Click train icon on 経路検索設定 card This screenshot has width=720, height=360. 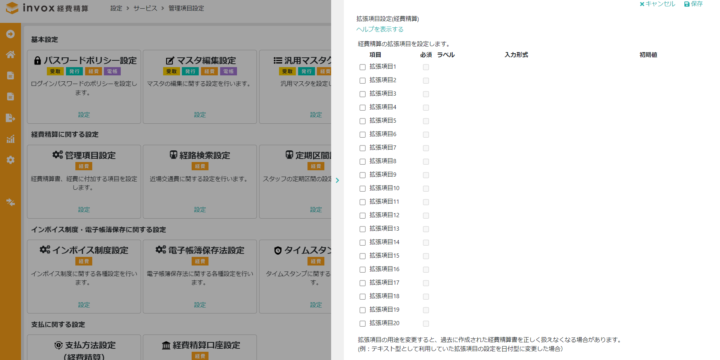pyautogui.click(x=173, y=155)
